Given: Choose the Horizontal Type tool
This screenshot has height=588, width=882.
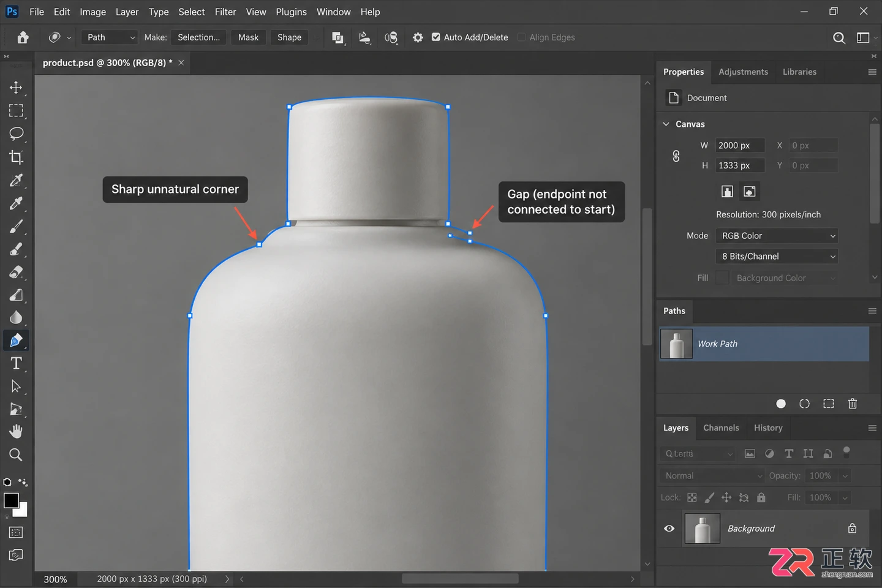Looking at the screenshot, I should 17,363.
